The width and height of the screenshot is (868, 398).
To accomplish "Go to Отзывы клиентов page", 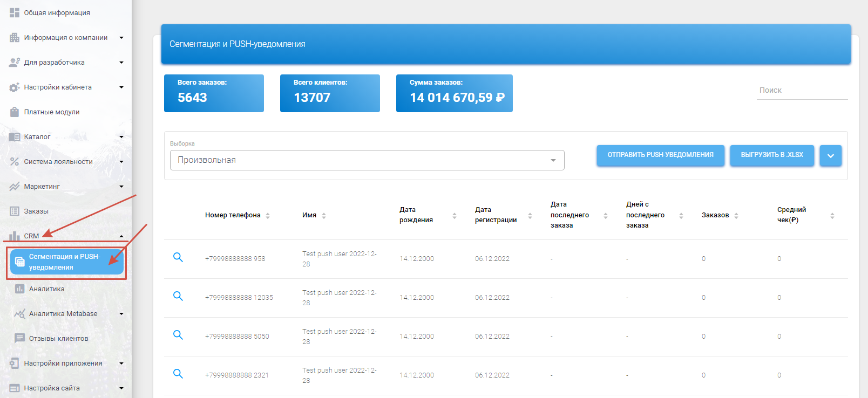I will (58, 339).
